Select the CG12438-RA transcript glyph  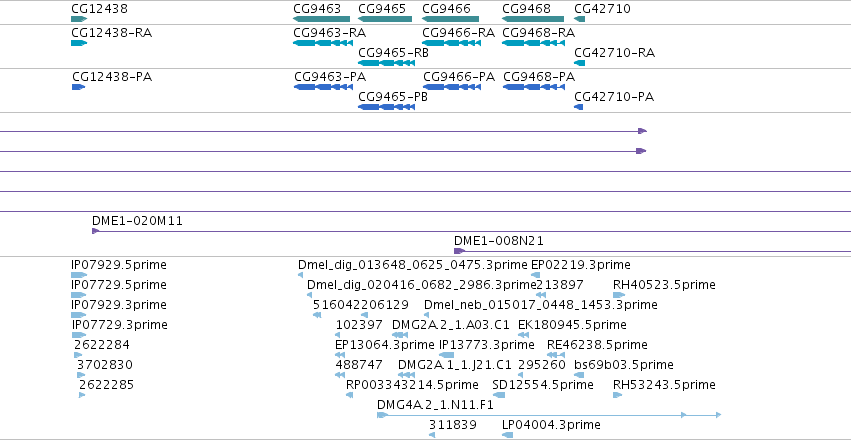pyautogui.click(x=79, y=43)
